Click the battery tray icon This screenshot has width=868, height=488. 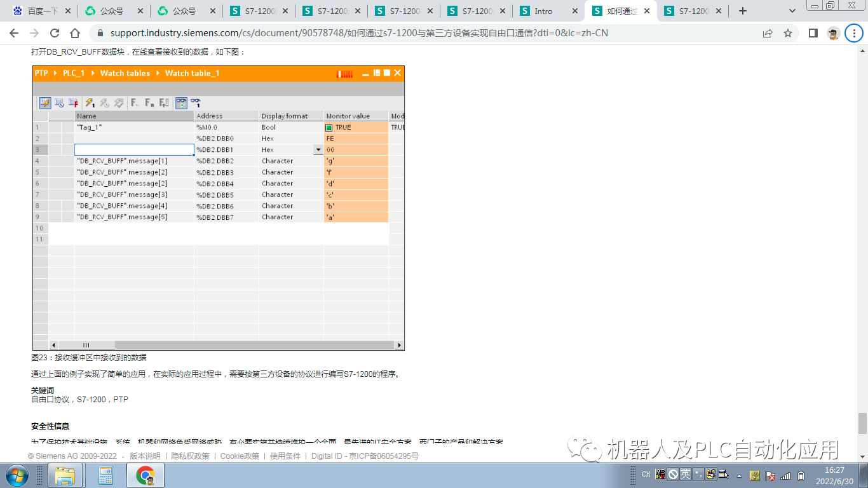[801, 475]
